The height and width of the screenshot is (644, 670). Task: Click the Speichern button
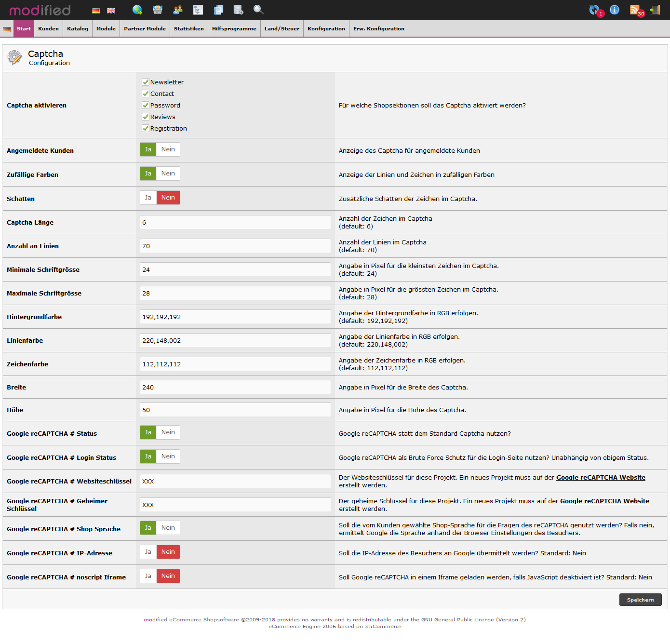tap(640, 600)
